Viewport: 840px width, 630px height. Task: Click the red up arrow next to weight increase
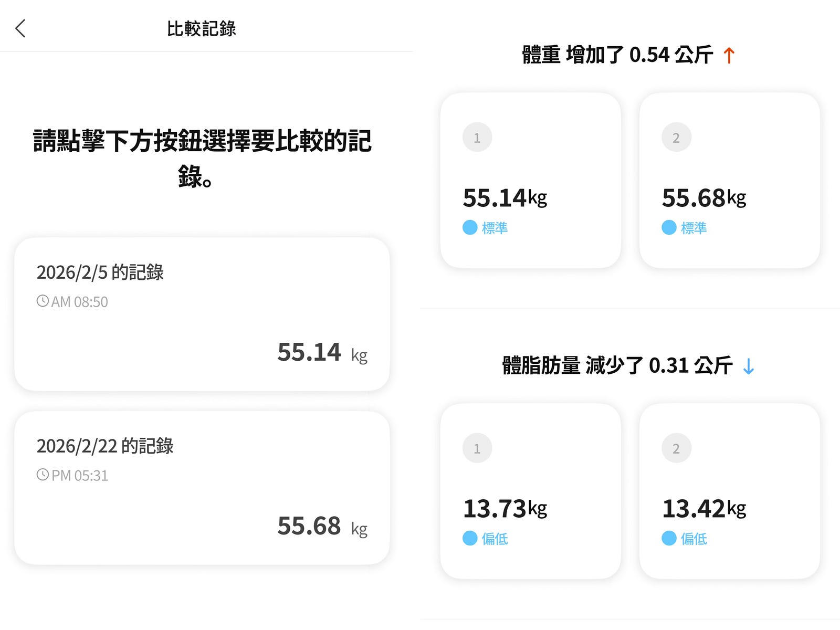729,55
